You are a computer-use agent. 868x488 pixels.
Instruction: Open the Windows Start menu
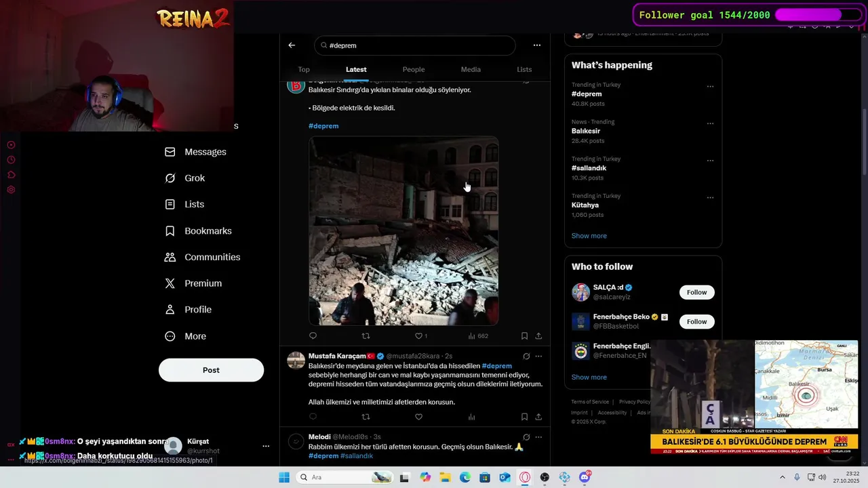284,477
